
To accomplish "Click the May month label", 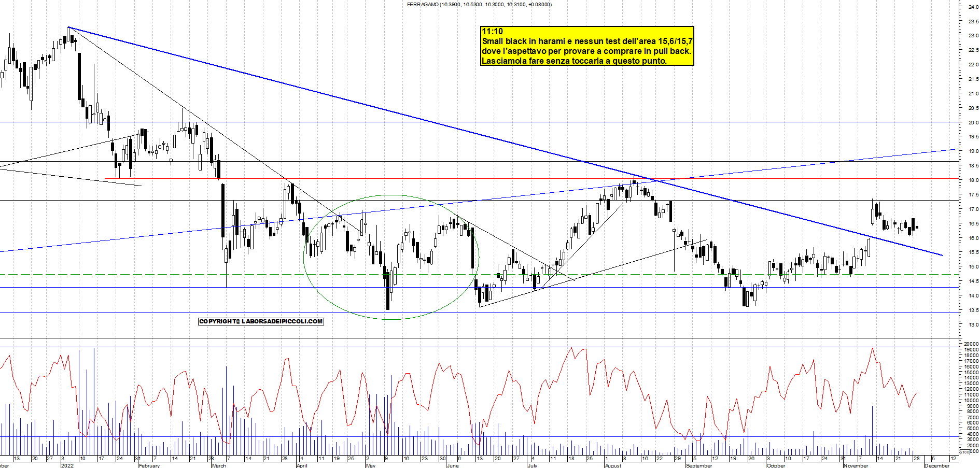I will [371, 465].
